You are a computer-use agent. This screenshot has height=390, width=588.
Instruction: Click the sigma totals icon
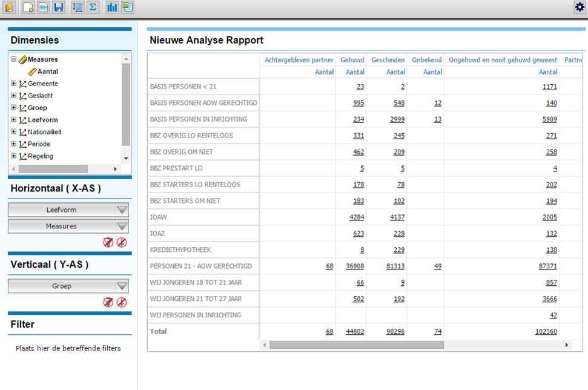coord(93,8)
